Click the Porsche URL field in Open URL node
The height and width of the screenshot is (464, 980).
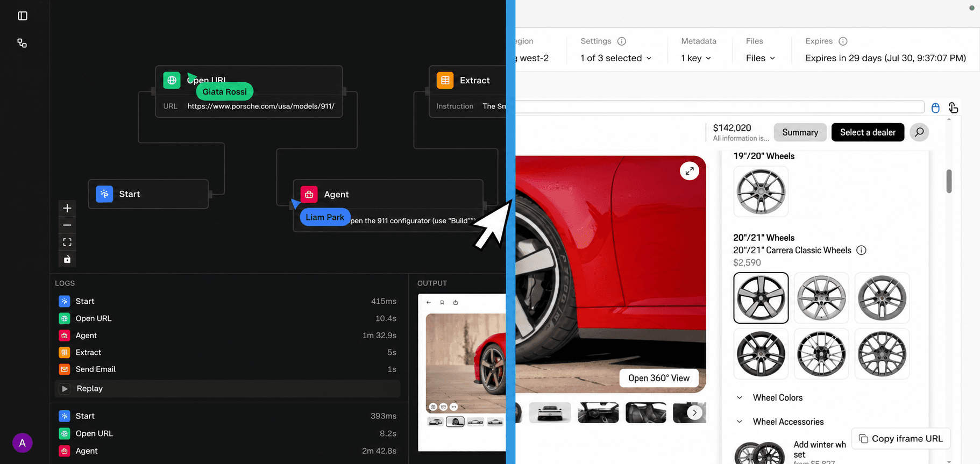pos(261,106)
